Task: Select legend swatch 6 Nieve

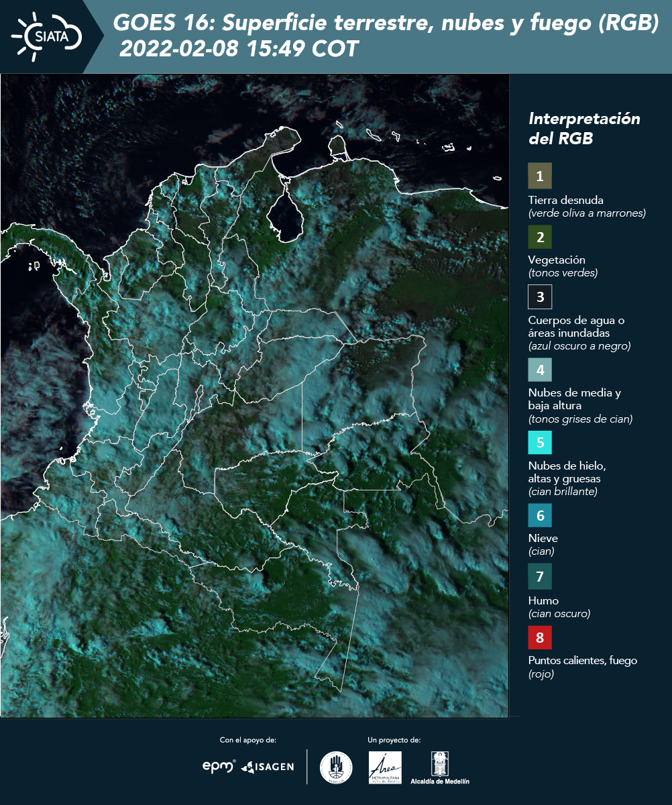Action: pos(540,516)
